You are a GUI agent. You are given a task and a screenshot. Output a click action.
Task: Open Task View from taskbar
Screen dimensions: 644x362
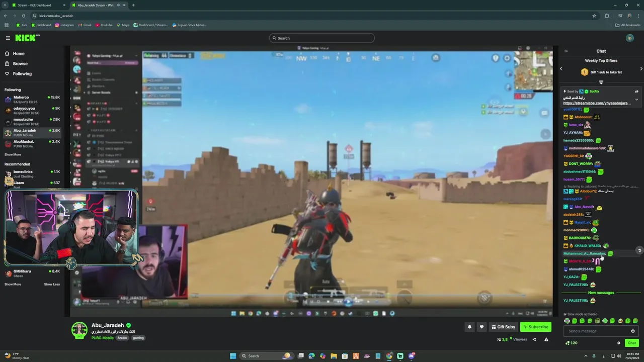tap(300, 356)
